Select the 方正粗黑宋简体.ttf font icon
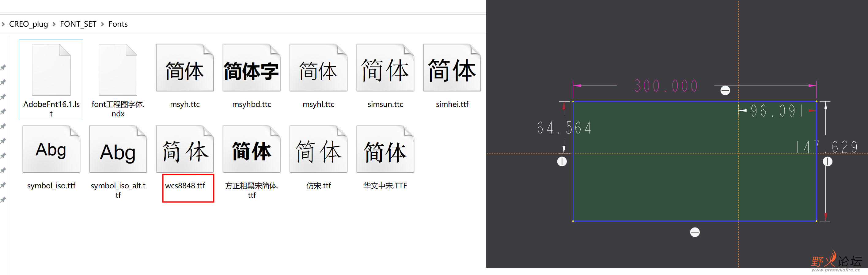This screenshot has height=275, width=868. point(251,149)
